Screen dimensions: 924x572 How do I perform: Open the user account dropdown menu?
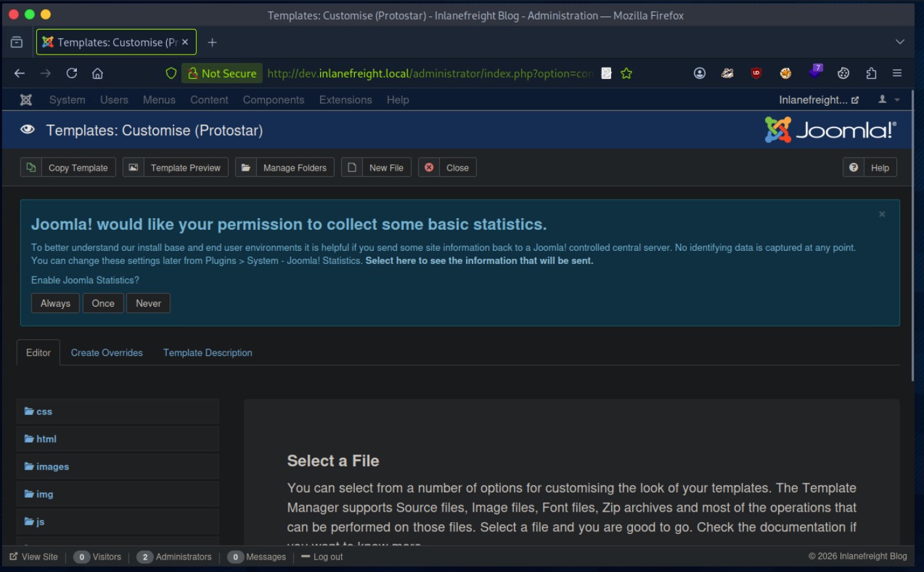coord(889,100)
